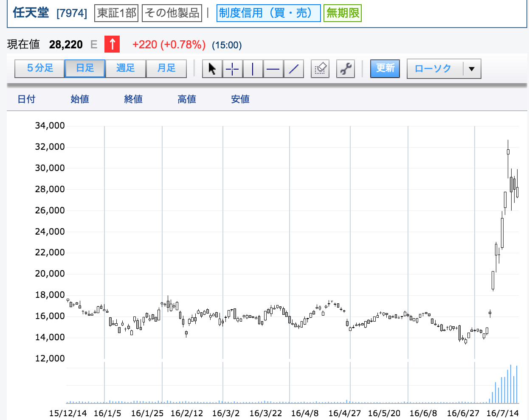Click the 制度信用（買・売） link
The height and width of the screenshot is (420, 529).
click(268, 13)
